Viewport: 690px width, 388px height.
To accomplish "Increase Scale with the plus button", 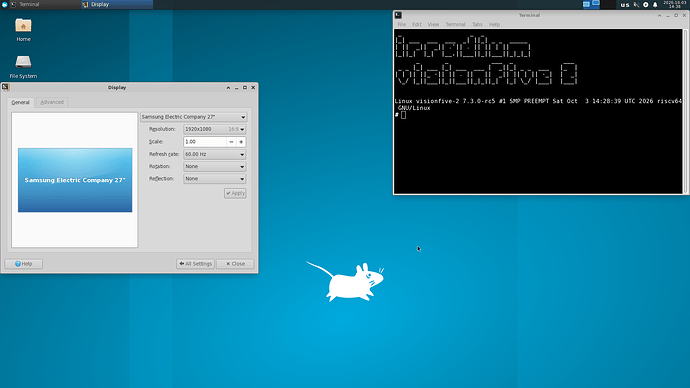I will pyautogui.click(x=241, y=142).
